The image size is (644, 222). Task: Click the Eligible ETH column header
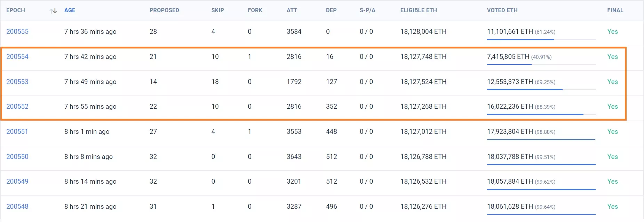pyautogui.click(x=419, y=10)
